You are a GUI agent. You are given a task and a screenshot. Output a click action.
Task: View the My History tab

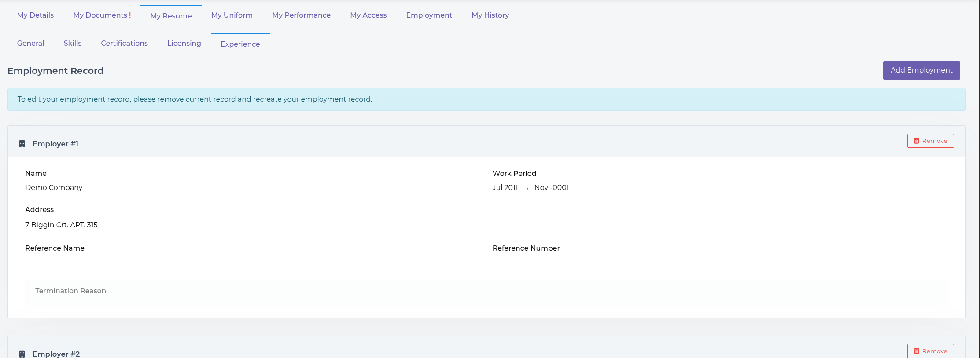click(x=490, y=15)
